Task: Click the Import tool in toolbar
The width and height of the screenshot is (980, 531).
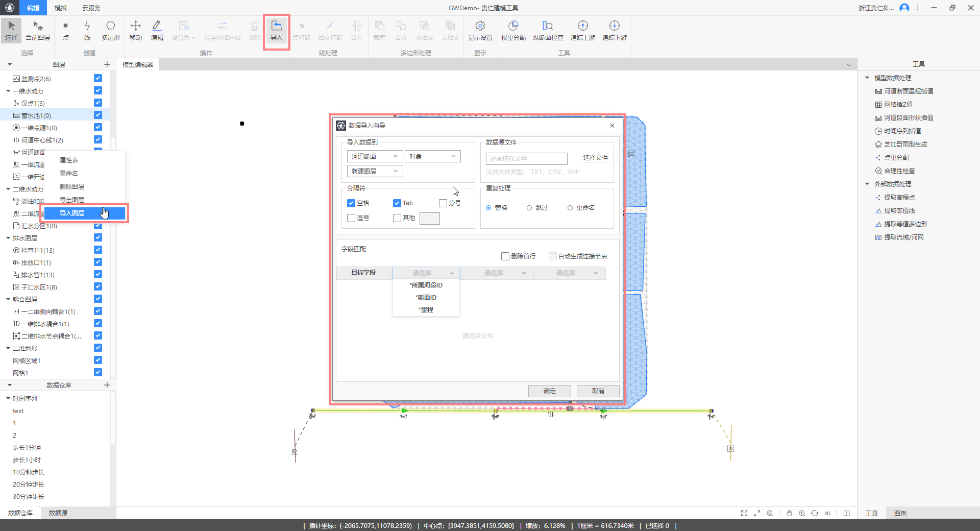Action: click(x=276, y=31)
